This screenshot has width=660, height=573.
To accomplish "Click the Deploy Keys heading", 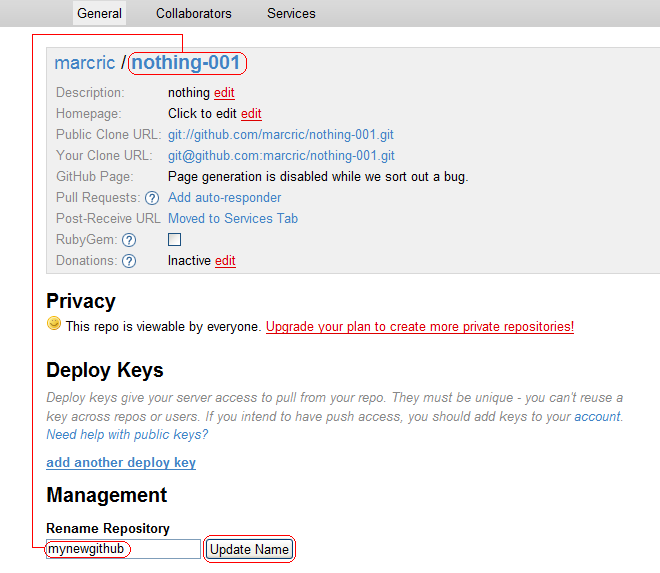I will point(105,370).
